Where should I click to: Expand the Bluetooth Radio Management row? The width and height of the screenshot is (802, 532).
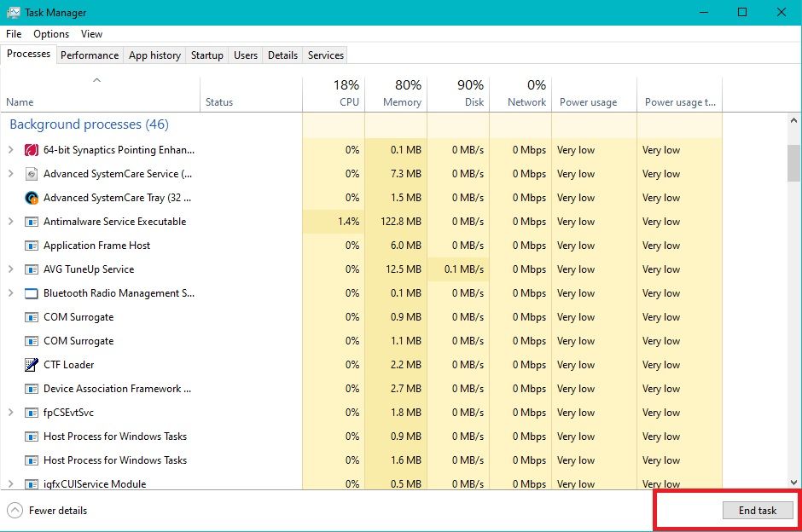coord(11,292)
